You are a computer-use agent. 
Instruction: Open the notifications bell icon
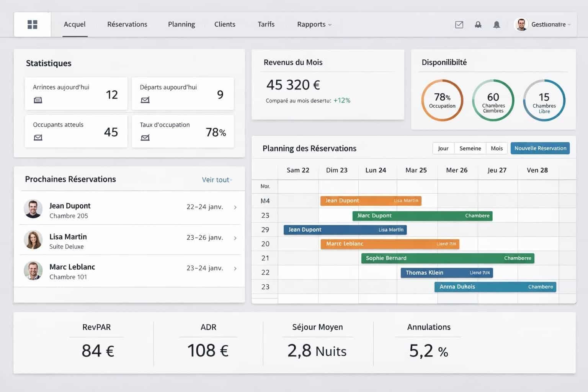click(497, 24)
